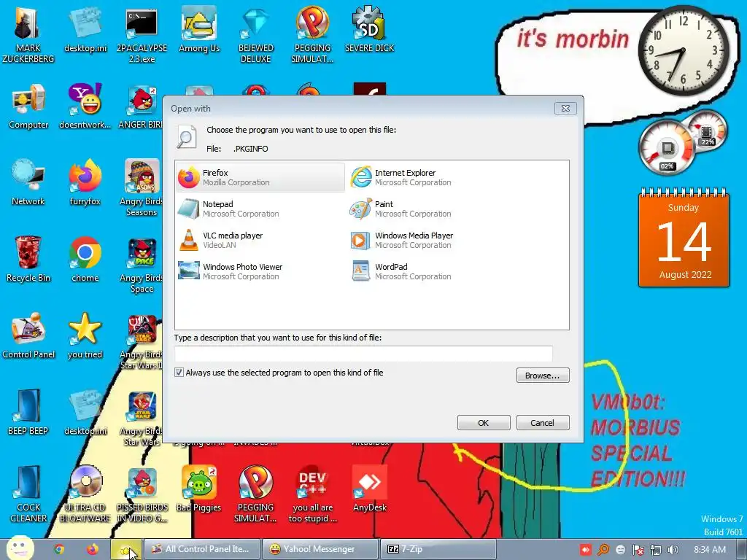Select the doesntwork Yahoo desktop icon

[x=85, y=106]
